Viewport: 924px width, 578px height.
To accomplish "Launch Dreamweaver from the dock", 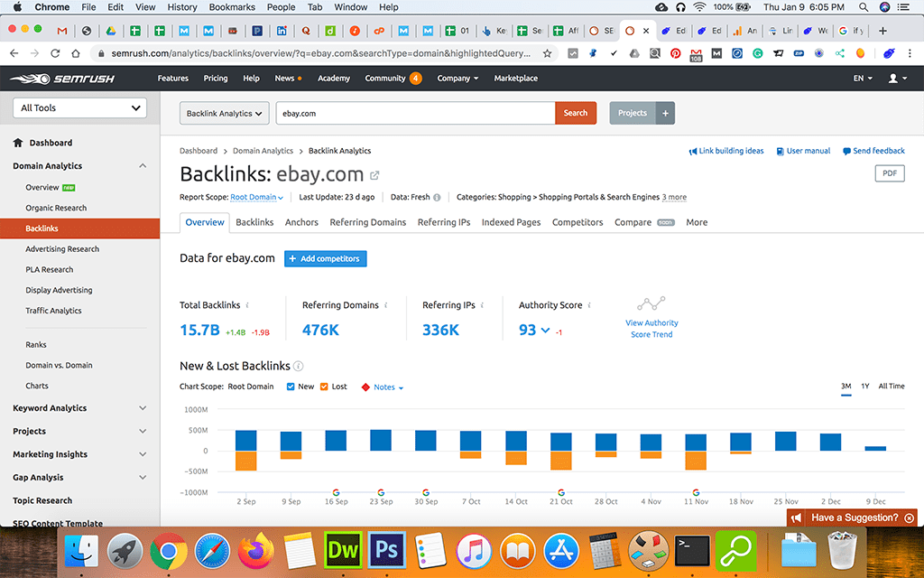I will (343, 551).
